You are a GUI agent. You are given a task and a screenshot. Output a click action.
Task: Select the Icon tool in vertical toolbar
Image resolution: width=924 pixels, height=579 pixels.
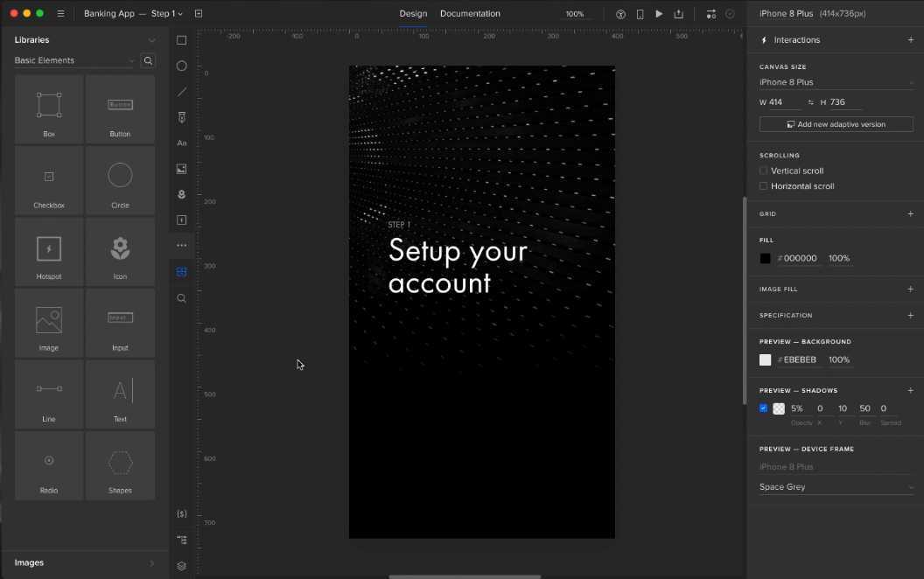[x=181, y=194]
